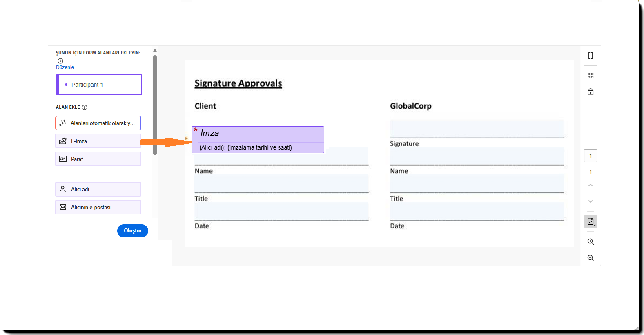The height and width of the screenshot is (335, 644).
Task: Add the Alıcının e-postası field
Action: pos(98,207)
